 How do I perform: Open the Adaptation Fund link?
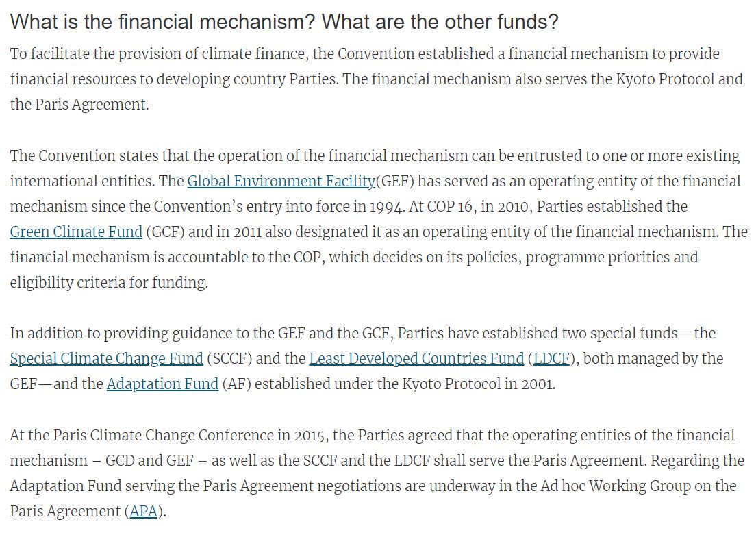162,384
